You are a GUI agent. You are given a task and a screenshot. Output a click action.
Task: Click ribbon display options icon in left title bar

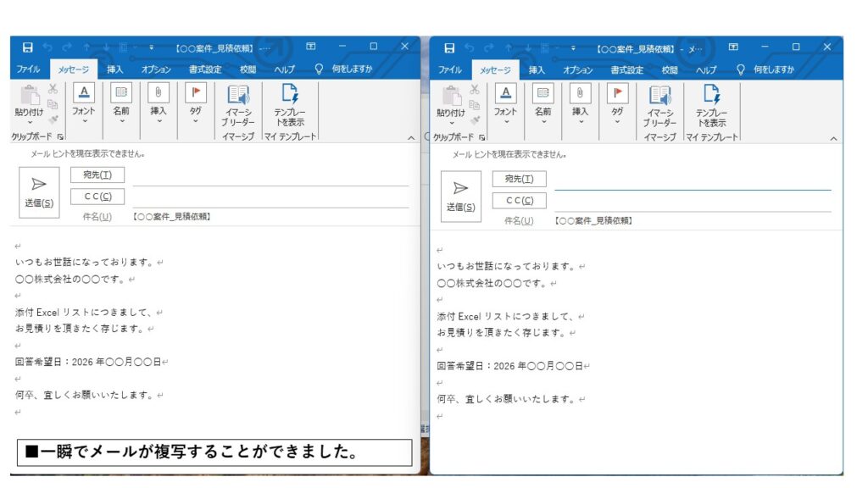click(311, 47)
